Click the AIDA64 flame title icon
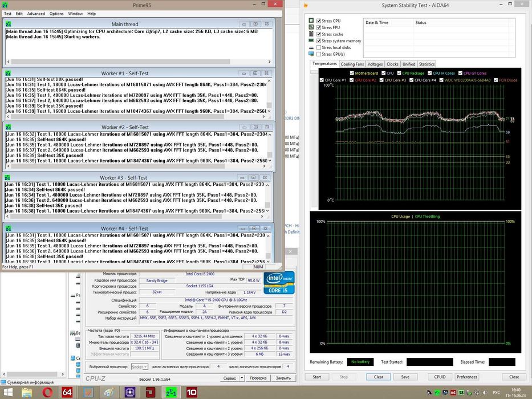 point(306,5)
